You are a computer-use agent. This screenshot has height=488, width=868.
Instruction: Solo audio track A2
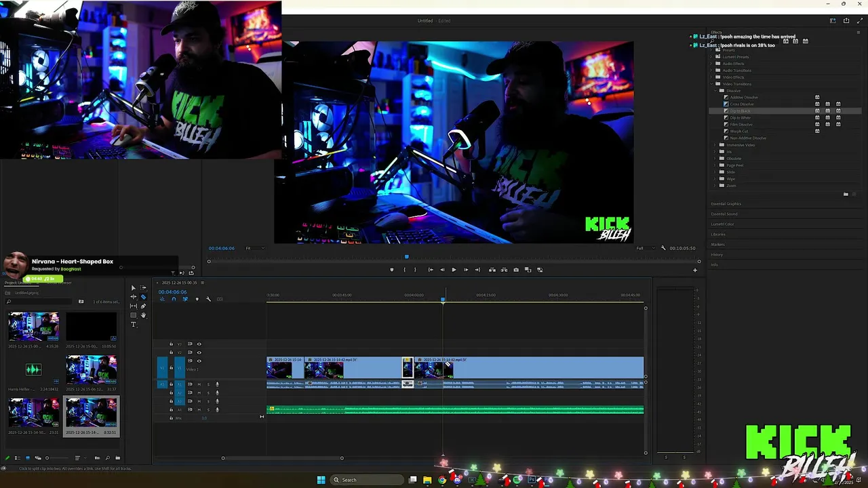pyautogui.click(x=208, y=393)
